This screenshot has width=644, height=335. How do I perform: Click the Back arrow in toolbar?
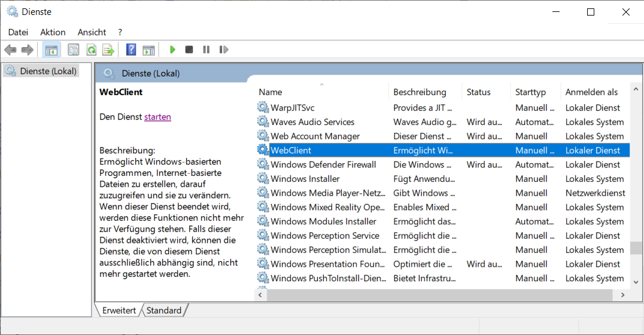click(10, 50)
